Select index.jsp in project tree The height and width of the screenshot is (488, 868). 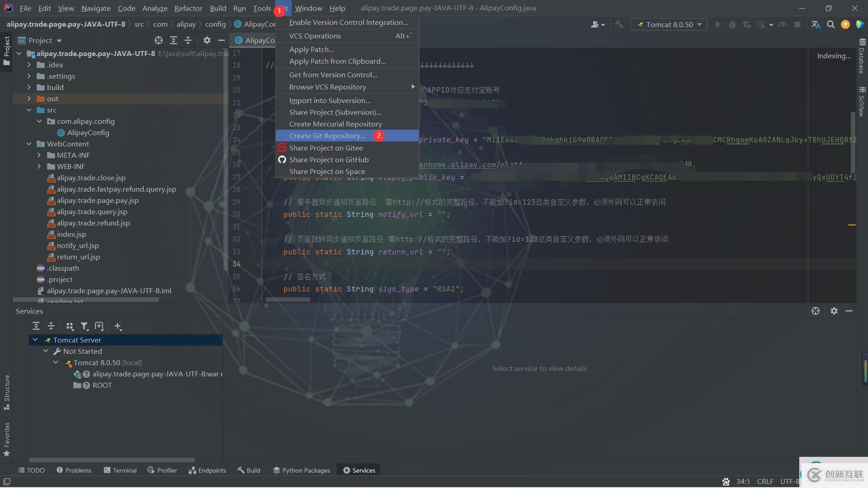click(x=71, y=234)
